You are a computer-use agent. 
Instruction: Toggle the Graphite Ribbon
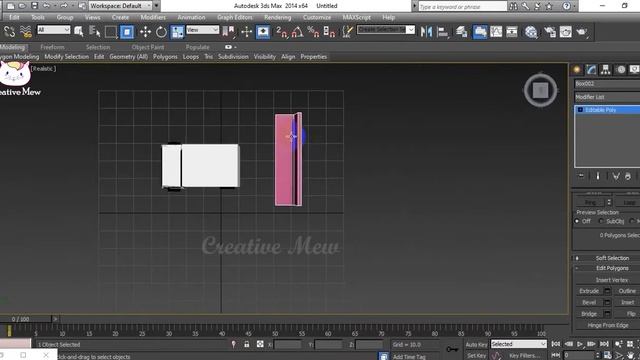point(480,31)
